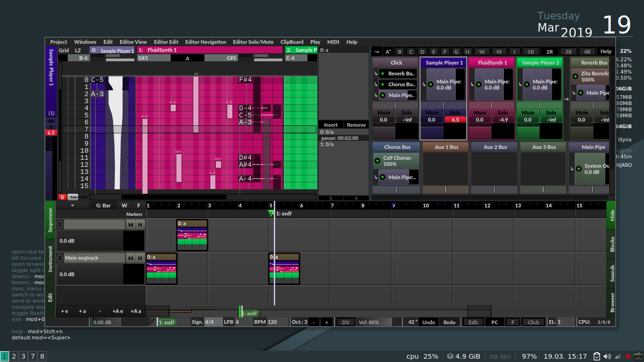Click the wavy modular-view icon above the mixer
Screen dimensions: 644x362
[x=377, y=51]
